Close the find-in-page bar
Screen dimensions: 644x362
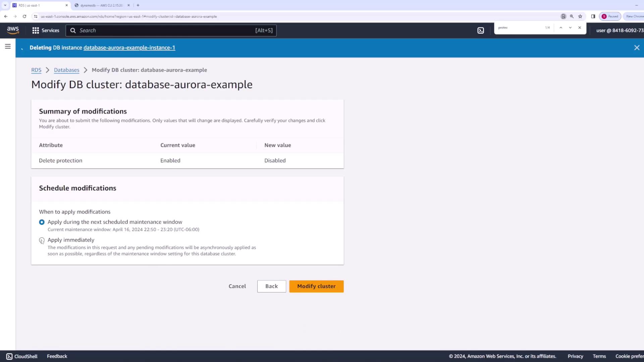pyautogui.click(x=580, y=27)
